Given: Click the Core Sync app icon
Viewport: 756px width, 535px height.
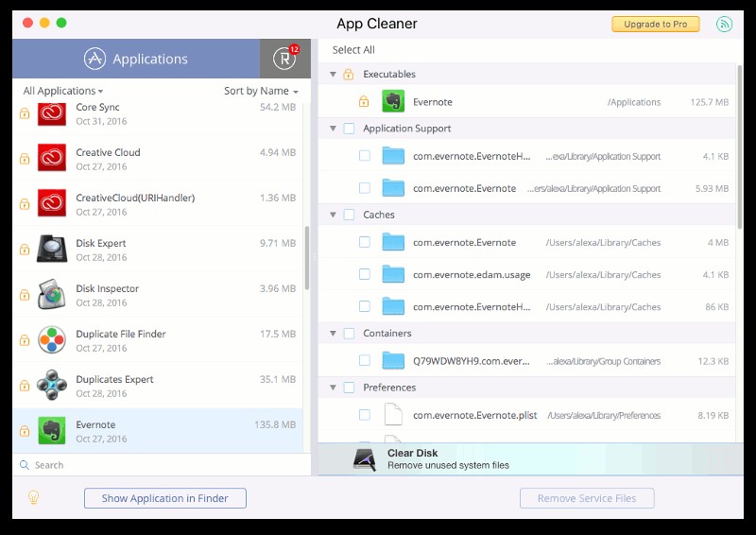Looking at the screenshot, I should coord(52,113).
